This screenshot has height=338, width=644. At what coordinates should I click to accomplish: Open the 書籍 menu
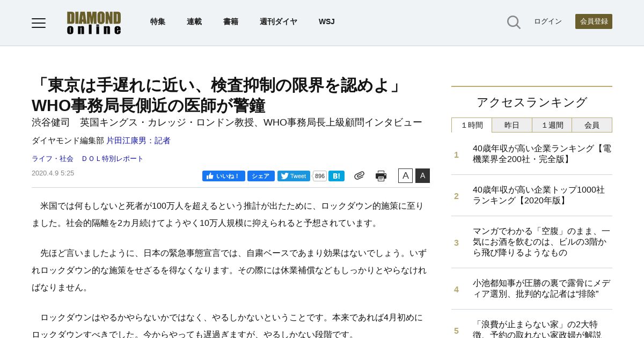click(231, 21)
